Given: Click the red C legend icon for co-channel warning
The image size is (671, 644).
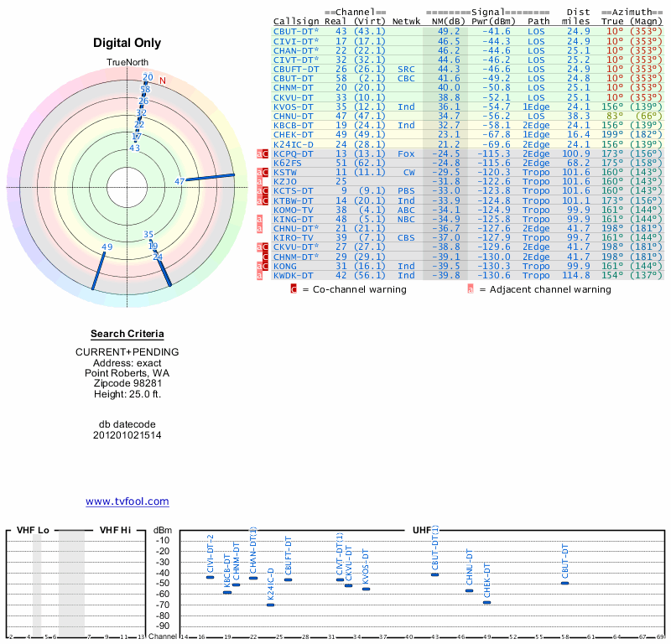Looking at the screenshot, I should (x=294, y=289).
